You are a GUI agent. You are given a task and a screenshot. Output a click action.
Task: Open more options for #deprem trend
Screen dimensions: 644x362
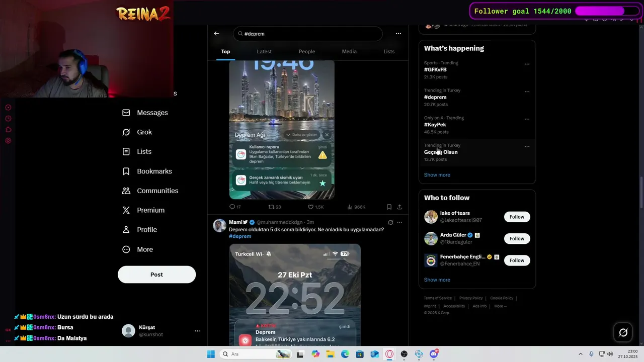[x=527, y=92]
